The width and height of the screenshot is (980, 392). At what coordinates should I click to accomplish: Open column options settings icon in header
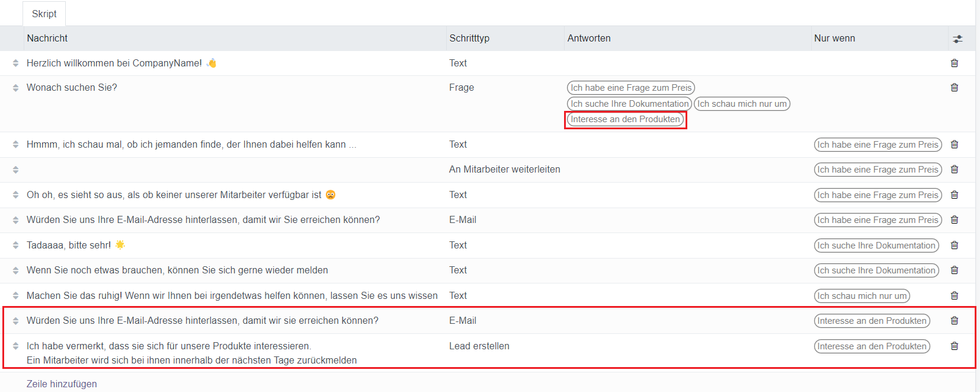tap(957, 39)
